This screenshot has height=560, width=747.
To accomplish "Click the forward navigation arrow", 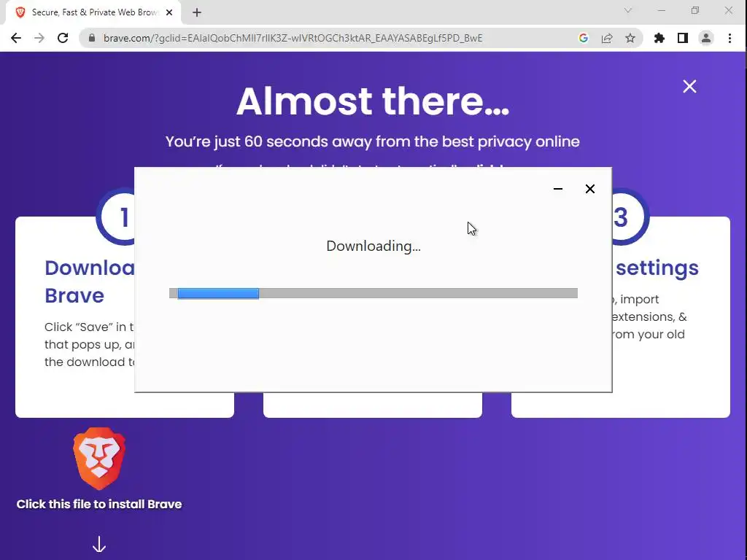I will (x=39, y=38).
